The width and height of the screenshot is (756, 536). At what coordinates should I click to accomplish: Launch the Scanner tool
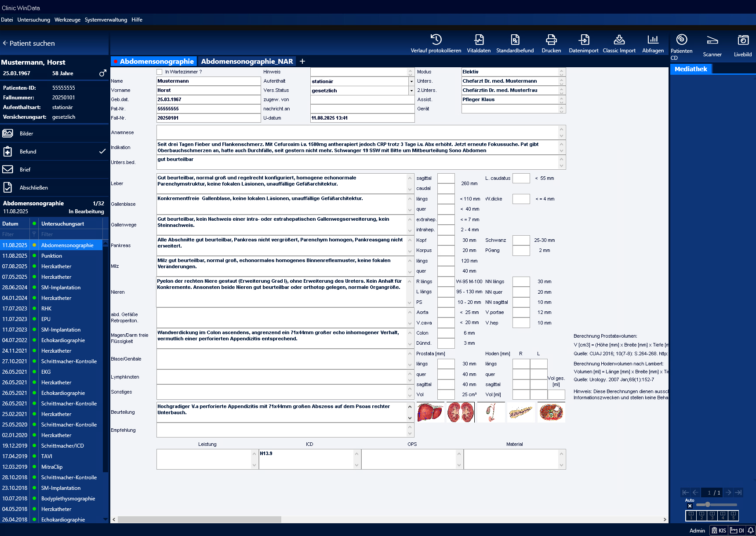pos(712,45)
